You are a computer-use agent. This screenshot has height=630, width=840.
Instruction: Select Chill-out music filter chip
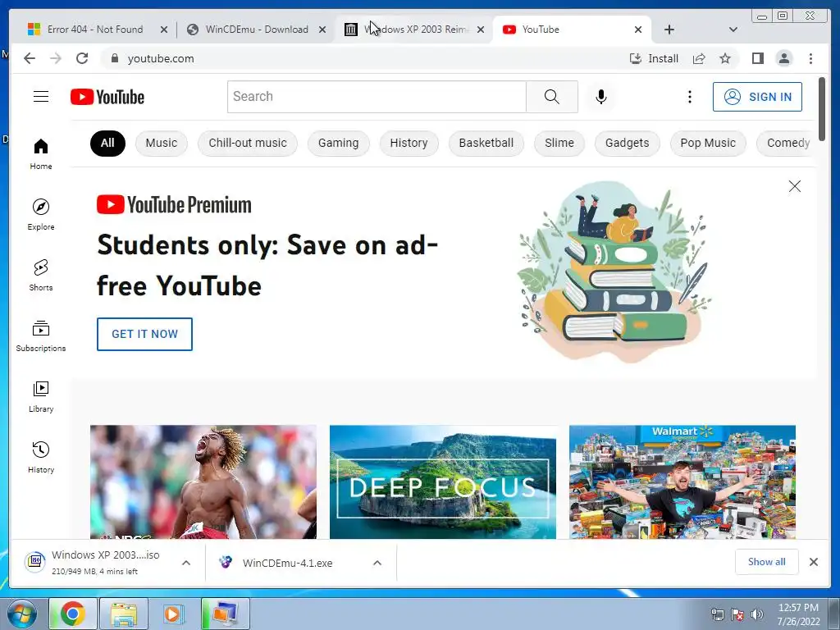(248, 143)
